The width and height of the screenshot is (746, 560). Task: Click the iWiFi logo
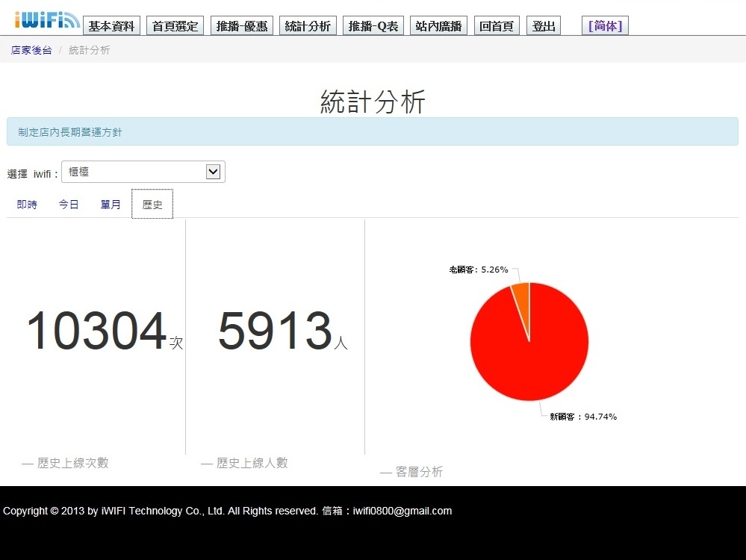(x=46, y=20)
